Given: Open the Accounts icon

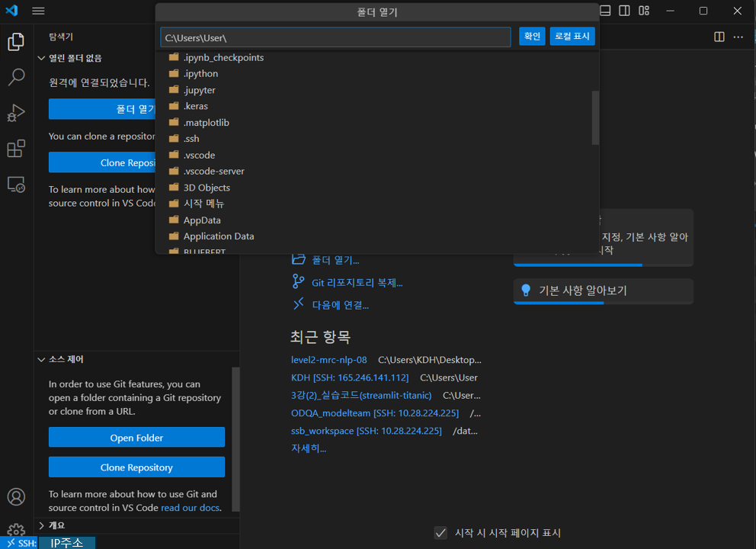Looking at the screenshot, I should pos(16,496).
